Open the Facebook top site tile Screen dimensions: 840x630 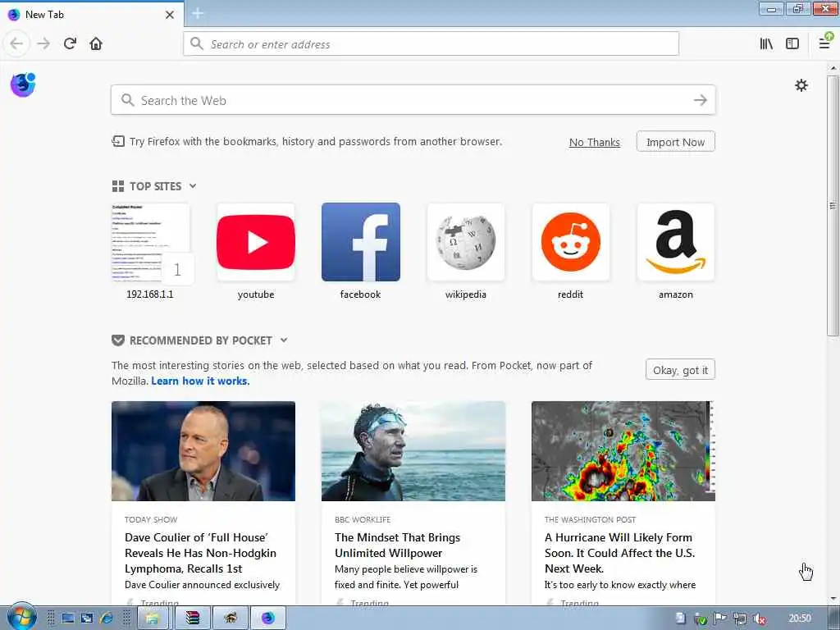361,251
